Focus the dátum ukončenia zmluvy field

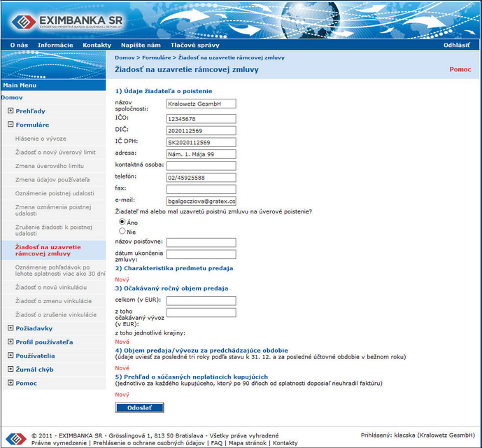coord(201,254)
